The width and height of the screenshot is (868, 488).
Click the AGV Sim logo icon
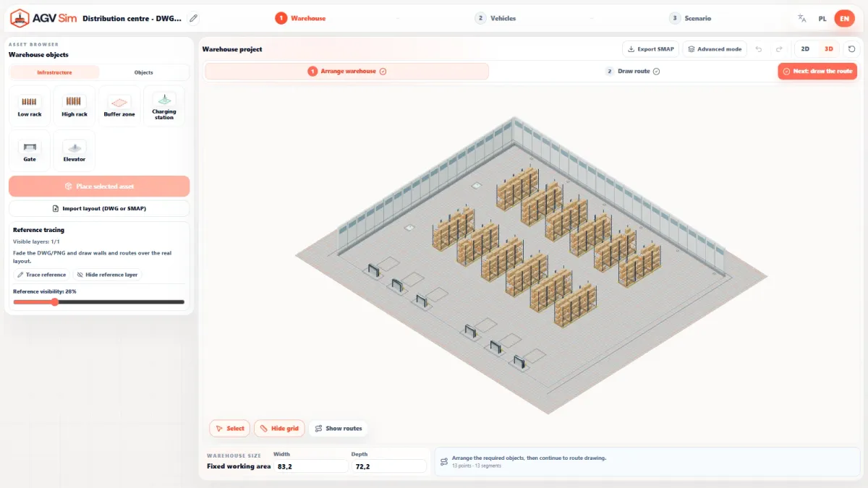(x=20, y=18)
